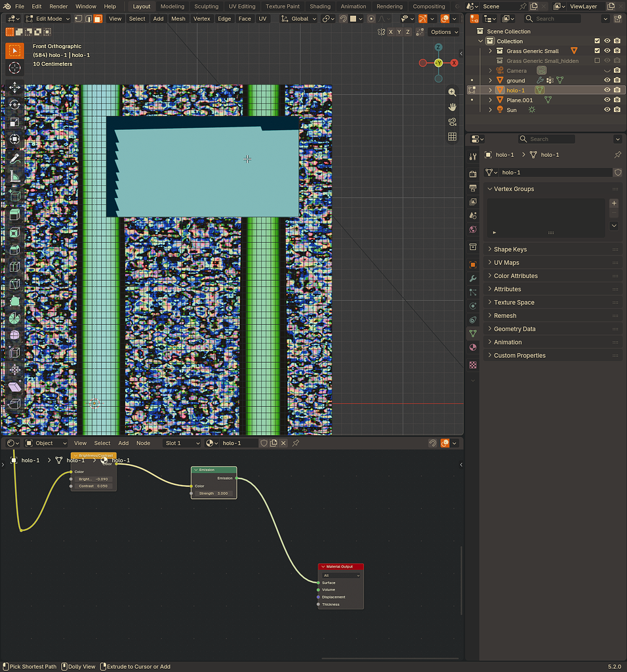
Task: Hide the Sun with its eye icon
Action: click(607, 110)
